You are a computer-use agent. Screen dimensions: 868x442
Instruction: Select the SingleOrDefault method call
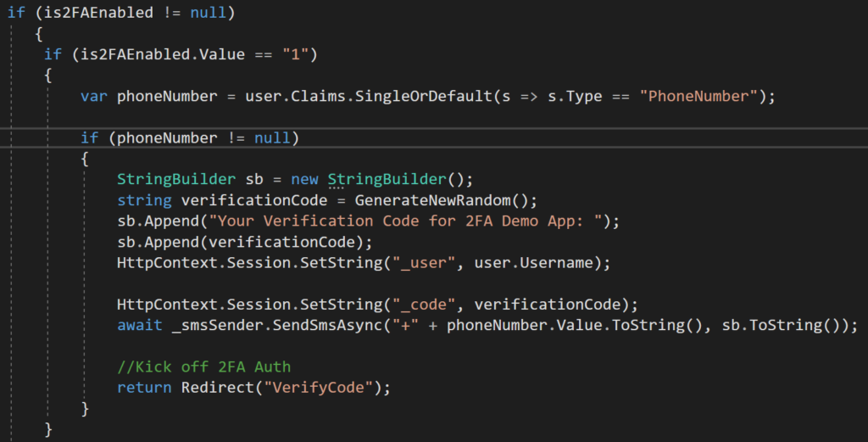point(424,97)
